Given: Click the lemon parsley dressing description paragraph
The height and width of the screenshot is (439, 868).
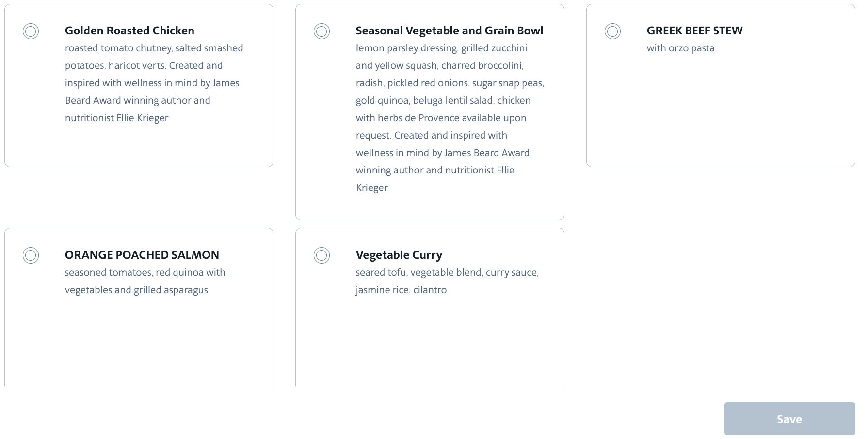Looking at the screenshot, I should [x=450, y=118].
